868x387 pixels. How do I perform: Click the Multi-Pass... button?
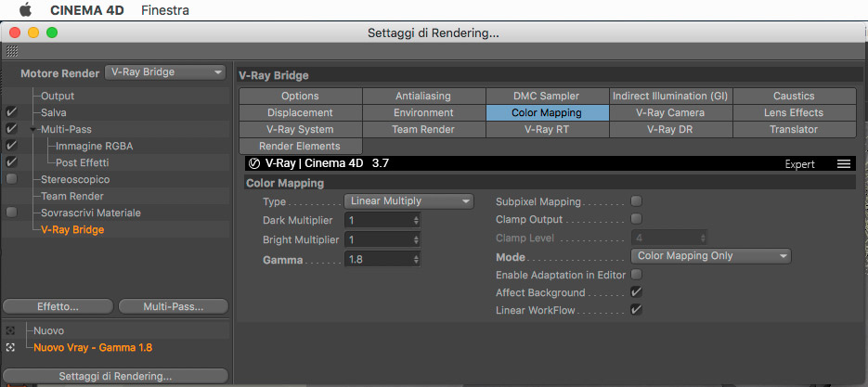174,306
